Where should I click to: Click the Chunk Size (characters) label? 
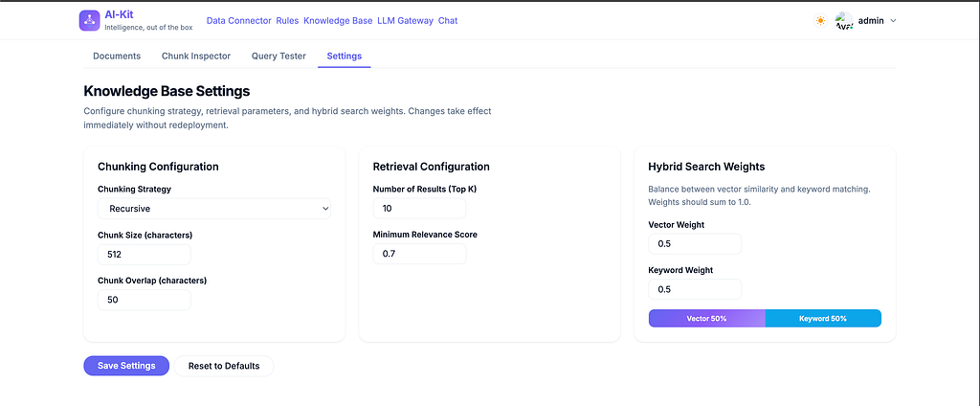(145, 236)
